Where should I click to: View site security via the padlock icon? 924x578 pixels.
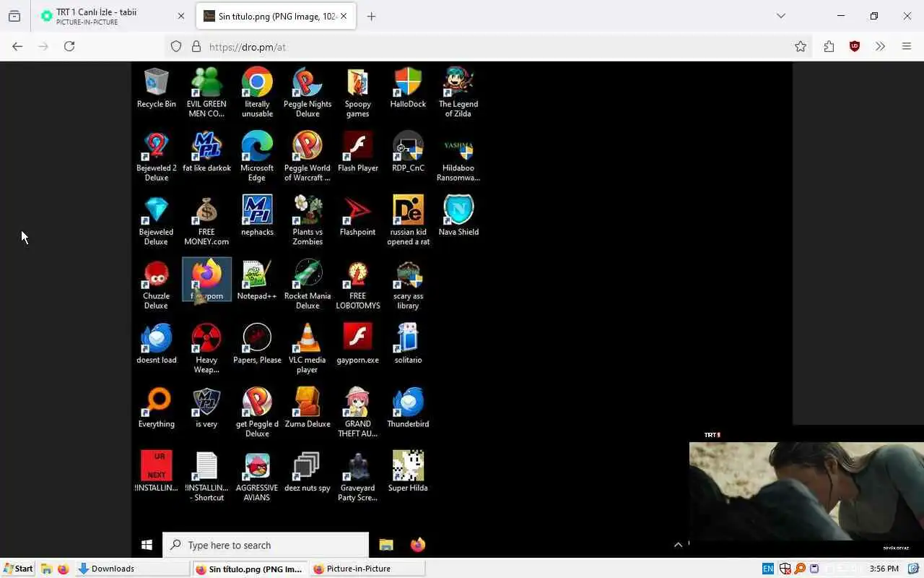tap(196, 46)
